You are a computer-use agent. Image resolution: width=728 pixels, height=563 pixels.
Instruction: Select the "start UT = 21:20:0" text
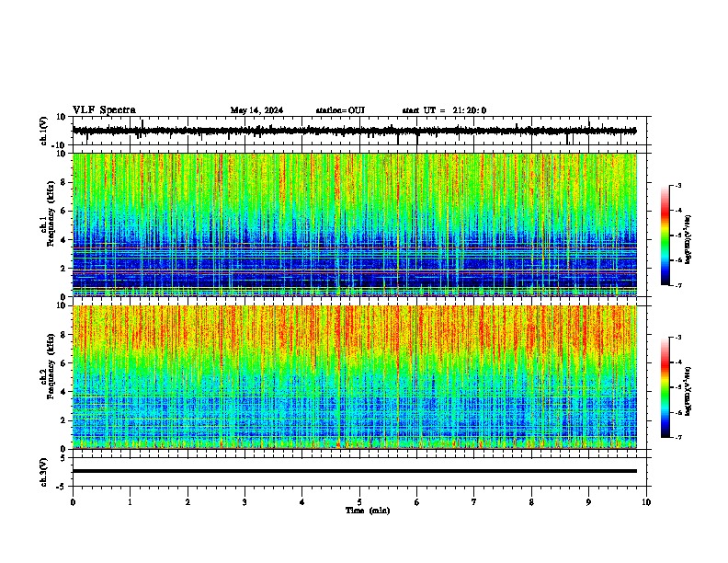click(444, 110)
